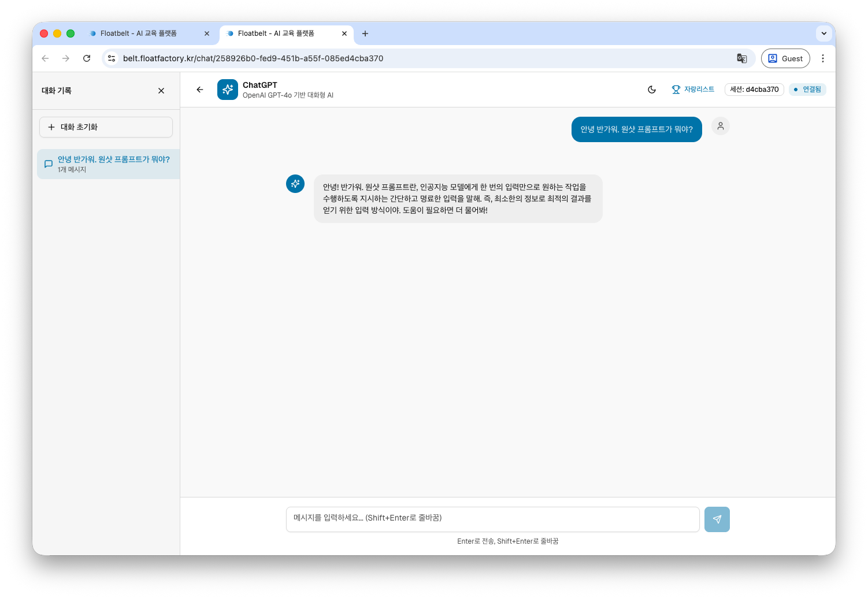Image resolution: width=868 pixels, height=598 pixels.
Task: Start a new chat with 대화 초기화
Action: (x=106, y=127)
